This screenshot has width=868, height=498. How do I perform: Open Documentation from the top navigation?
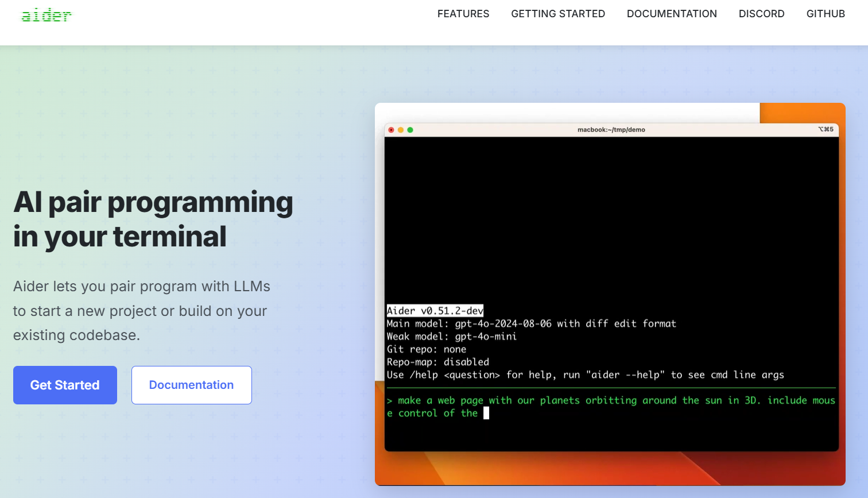pyautogui.click(x=671, y=14)
